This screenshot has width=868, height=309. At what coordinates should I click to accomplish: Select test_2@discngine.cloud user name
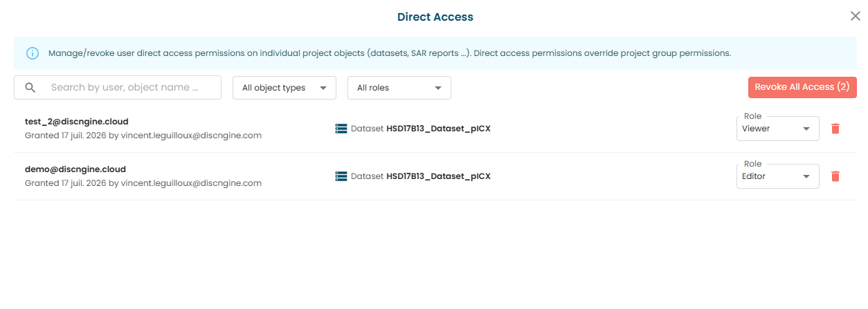(x=76, y=122)
